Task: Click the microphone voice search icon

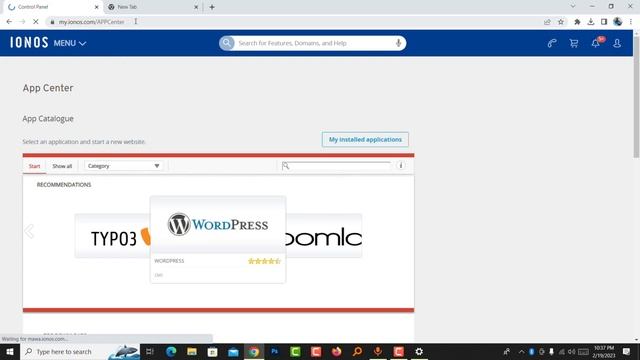Action: pyautogui.click(x=398, y=43)
